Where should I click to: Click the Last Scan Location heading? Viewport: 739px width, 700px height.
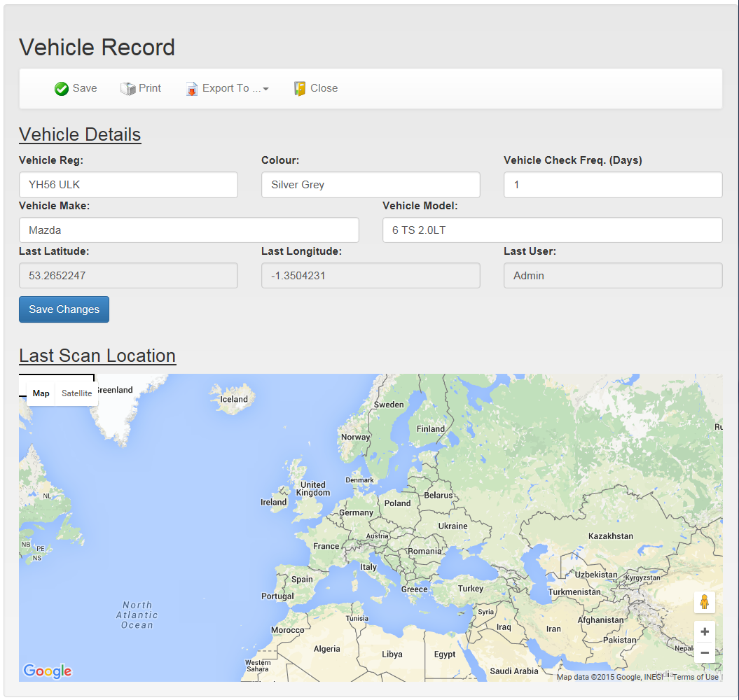[97, 356]
